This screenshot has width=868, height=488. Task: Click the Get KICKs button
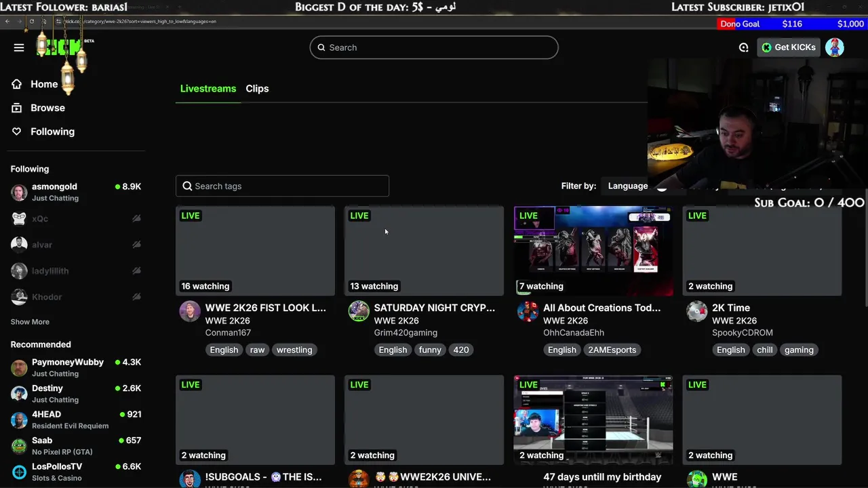789,47
